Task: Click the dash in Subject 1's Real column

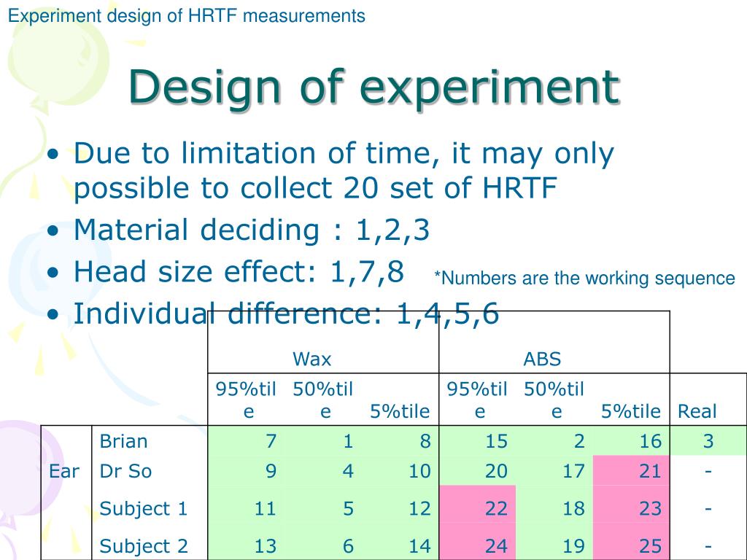Action: (x=708, y=509)
